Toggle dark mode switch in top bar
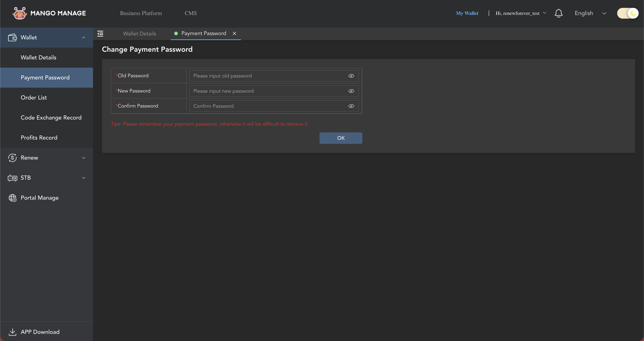Viewport: 644px width, 341px height. (x=628, y=13)
